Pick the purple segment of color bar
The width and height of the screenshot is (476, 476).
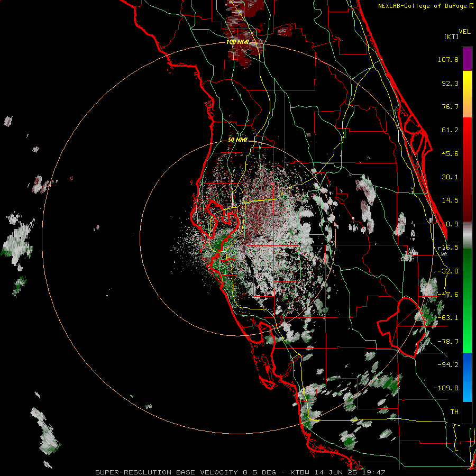[x=467, y=59]
